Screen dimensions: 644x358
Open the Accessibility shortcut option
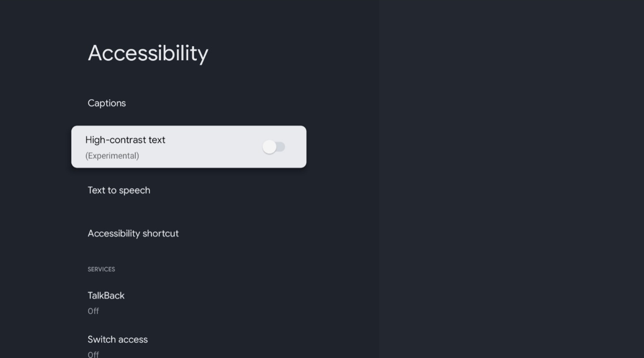[189, 233]
